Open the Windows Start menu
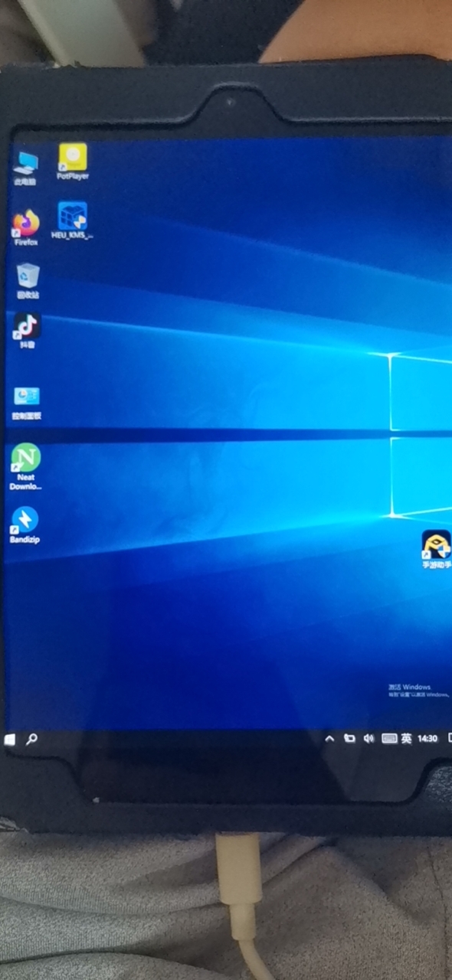452x980 pixels. 10,740
